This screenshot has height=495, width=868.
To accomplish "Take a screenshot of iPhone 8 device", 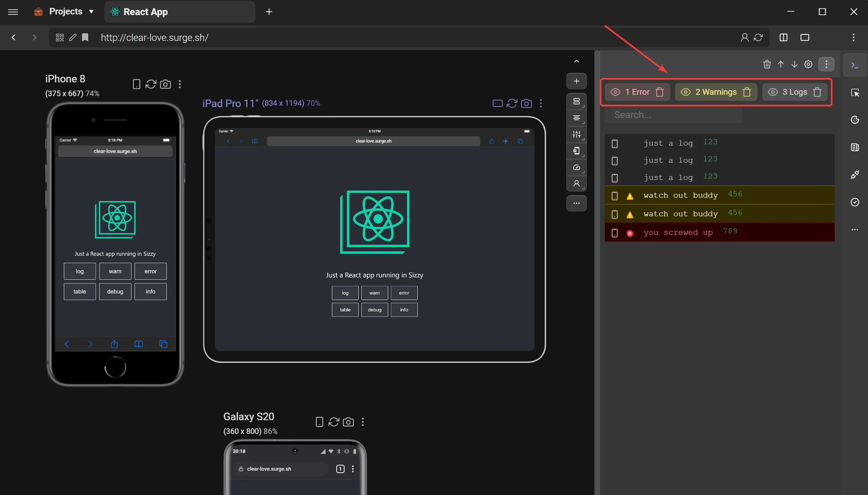I will point(165,84).
